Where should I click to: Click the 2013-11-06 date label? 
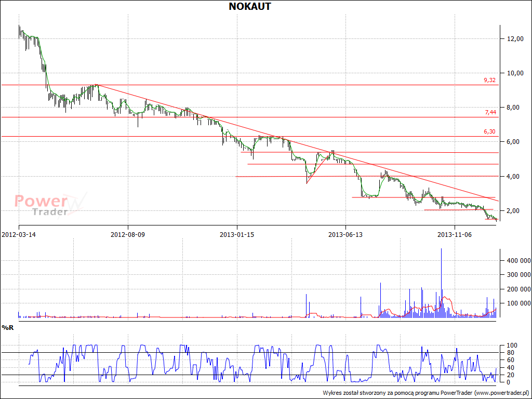454,234
